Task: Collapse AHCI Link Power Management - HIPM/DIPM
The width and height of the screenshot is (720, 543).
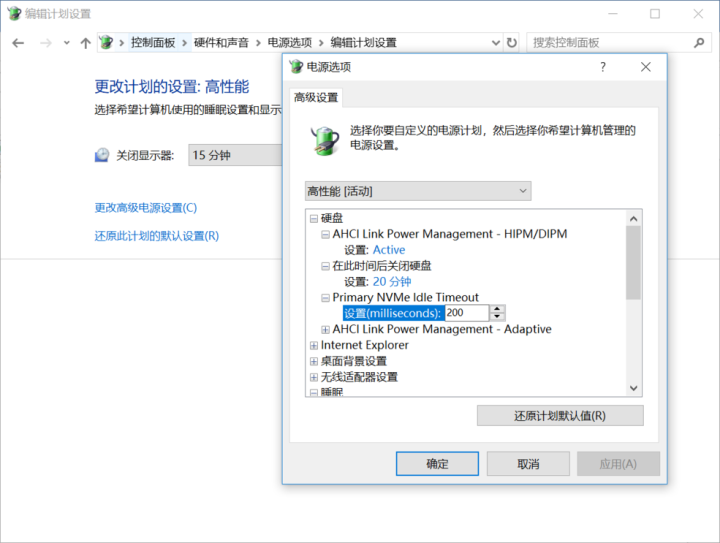Action: pyautogui.click(x=325, y=235)
